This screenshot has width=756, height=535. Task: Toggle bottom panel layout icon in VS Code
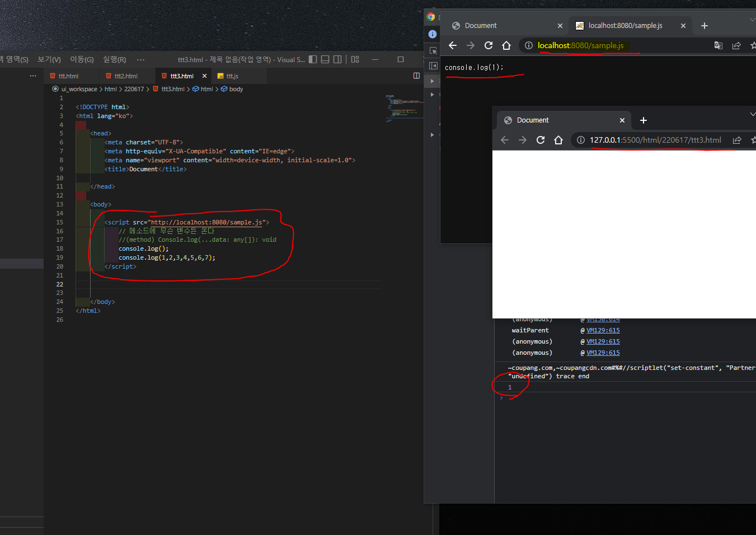[x=325, y=59]
